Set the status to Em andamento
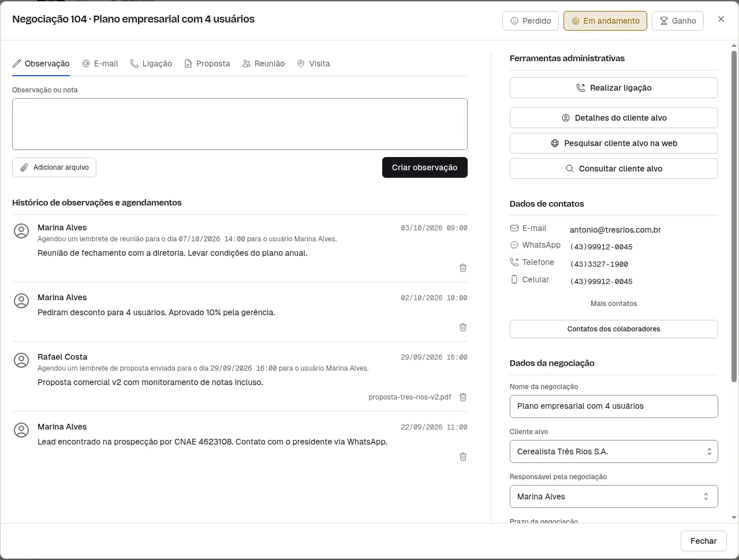 click(605, 21)
